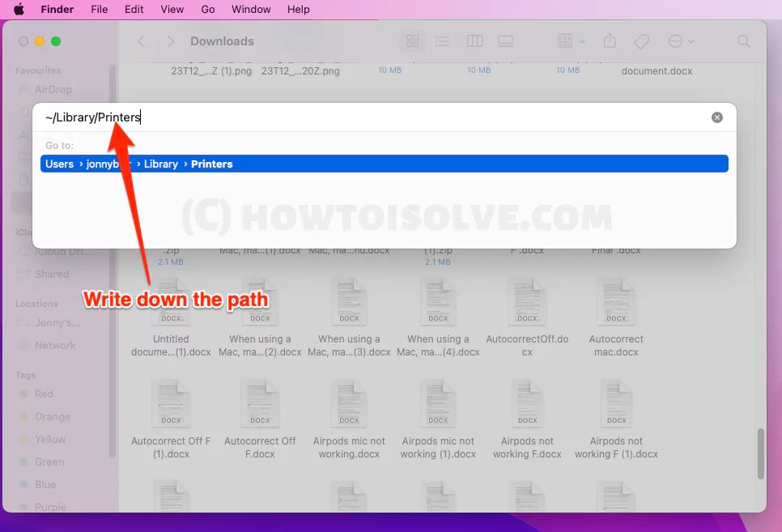Switch to gallery view in Finder toolbar
The height and width of the screenshot is (532, 782).
506,40
